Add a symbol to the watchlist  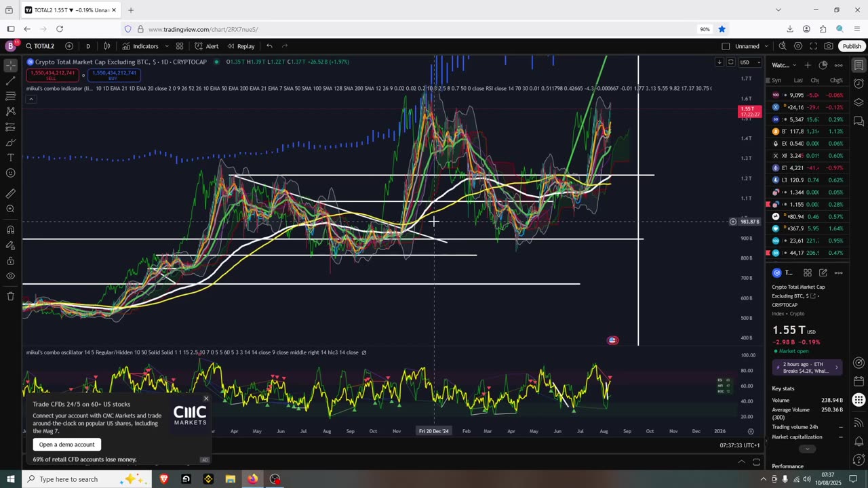click(x=808, y=65)
